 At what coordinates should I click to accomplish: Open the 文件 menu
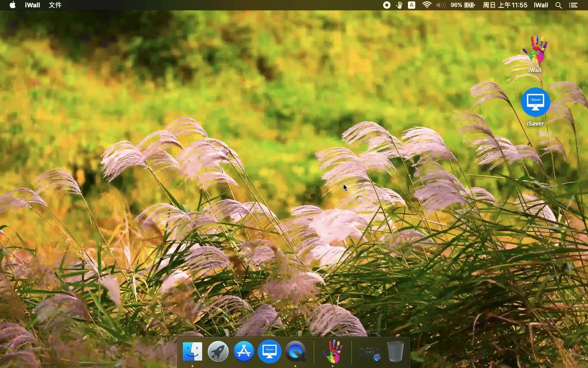tap(55, 5)
